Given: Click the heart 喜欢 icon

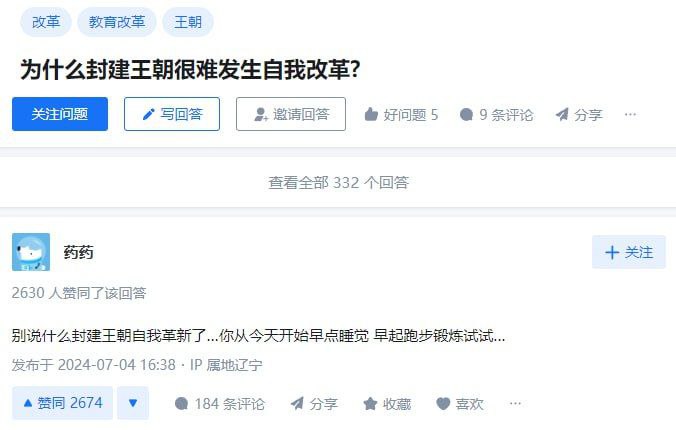Looking at the screenshot, I should [443, 404].
